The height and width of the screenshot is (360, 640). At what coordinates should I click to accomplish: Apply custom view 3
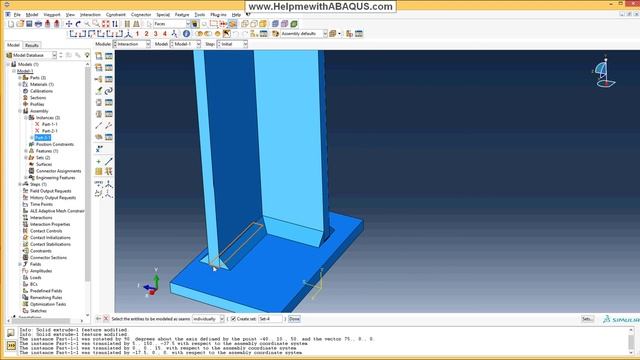[156, 34]
